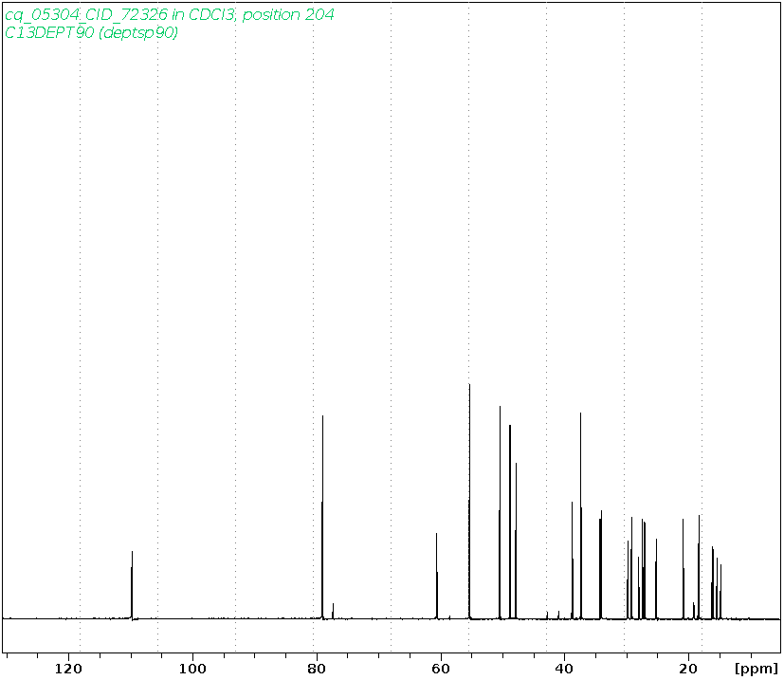Click the peak near 110 ppm
Image resolution: width=784 pixels, height=680 pixels.
click(x=132, y=585)
